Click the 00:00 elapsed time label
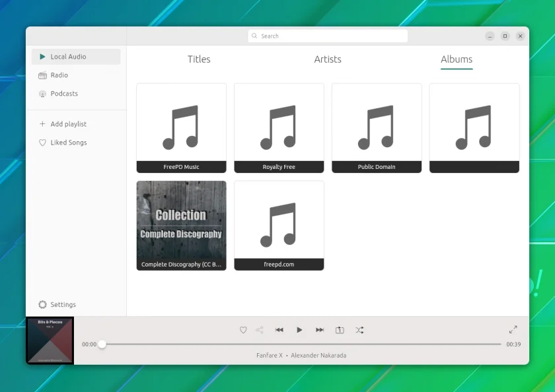Image resolution: width=555 pixels, height=392 pixels. (89, 344)
